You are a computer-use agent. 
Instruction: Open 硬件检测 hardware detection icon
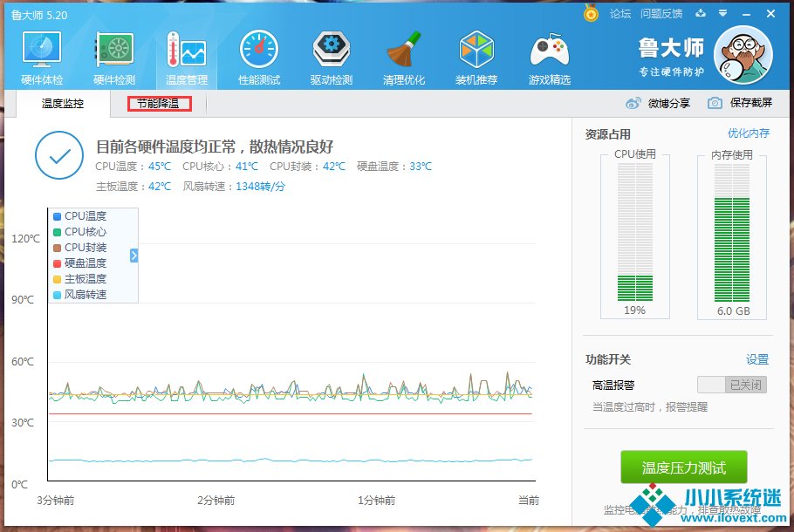(113, 58)
